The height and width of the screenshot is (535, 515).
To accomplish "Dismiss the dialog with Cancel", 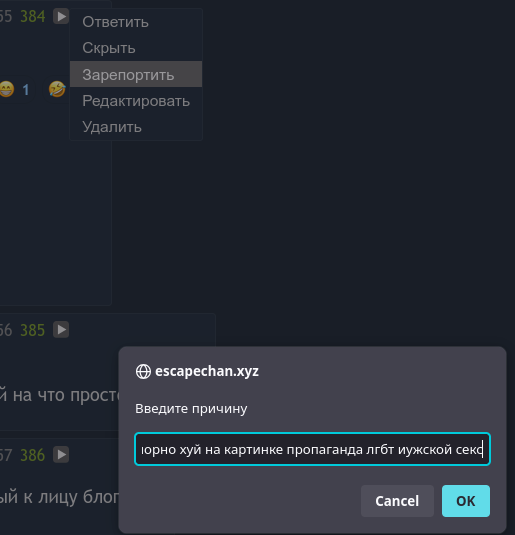I will 397,501.
